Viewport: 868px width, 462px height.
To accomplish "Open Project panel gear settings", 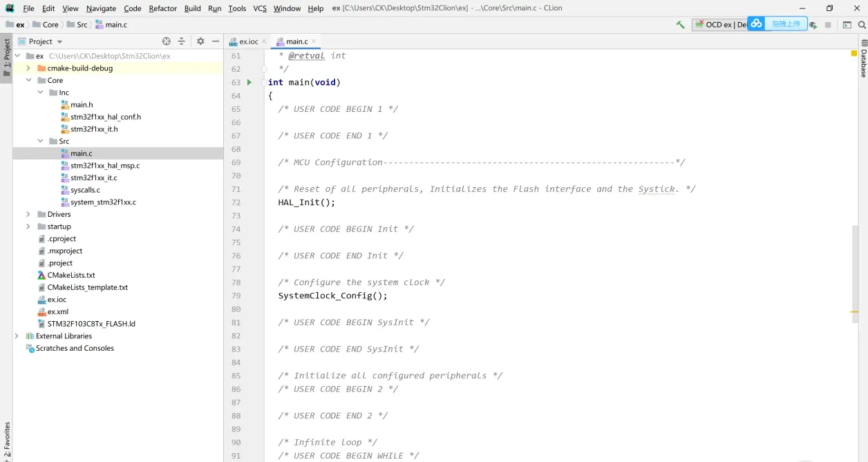I will [x=200, y=41].
